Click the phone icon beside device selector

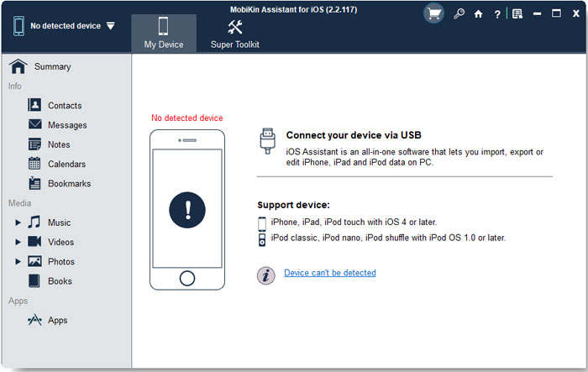tap(18, 26)
